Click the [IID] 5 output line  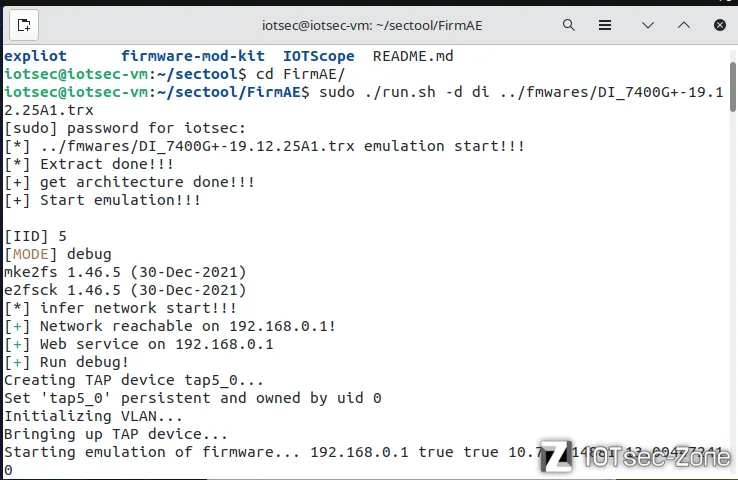(x=35, y=236)
